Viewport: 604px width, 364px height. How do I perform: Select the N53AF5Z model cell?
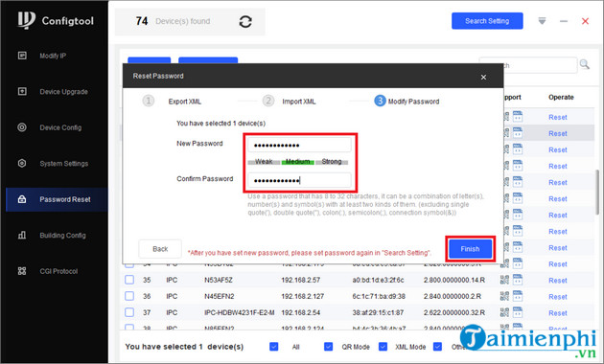pyautogui.click(x=219, y=280)
